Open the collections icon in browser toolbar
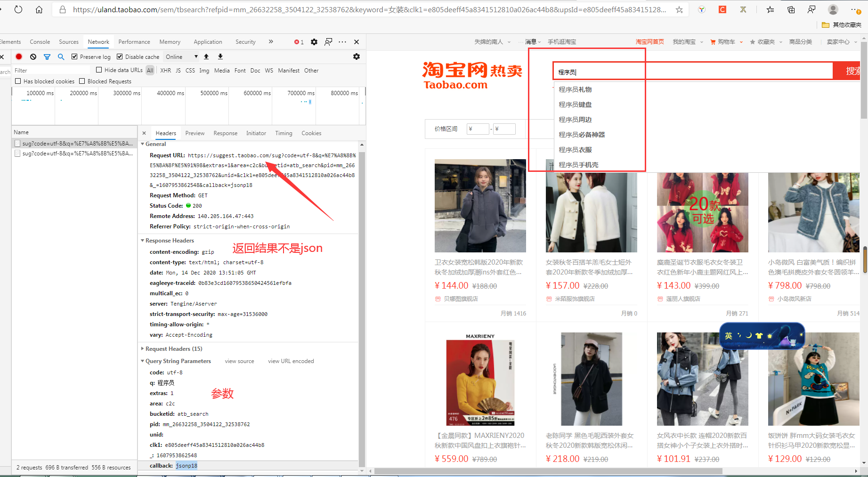 point(791,9)
